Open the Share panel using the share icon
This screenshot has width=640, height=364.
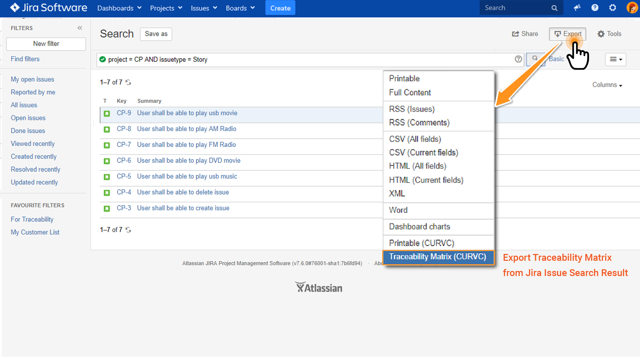[516, 34]
